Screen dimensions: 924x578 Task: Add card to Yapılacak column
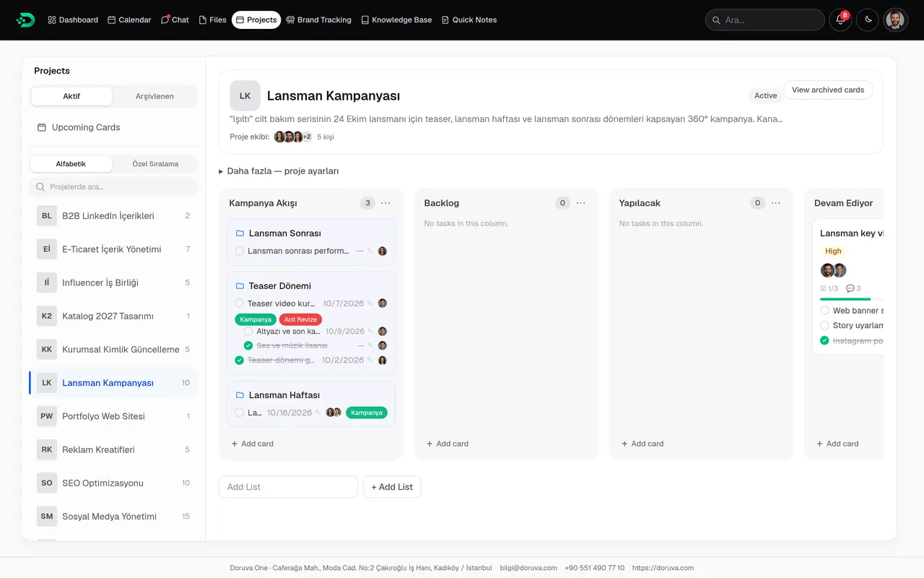(642, 444)
